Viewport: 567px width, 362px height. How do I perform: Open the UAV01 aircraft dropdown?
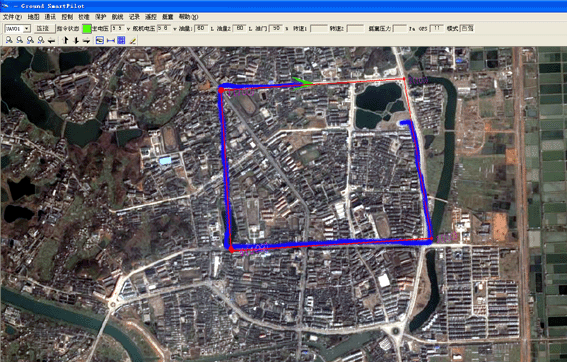point(18,29)
